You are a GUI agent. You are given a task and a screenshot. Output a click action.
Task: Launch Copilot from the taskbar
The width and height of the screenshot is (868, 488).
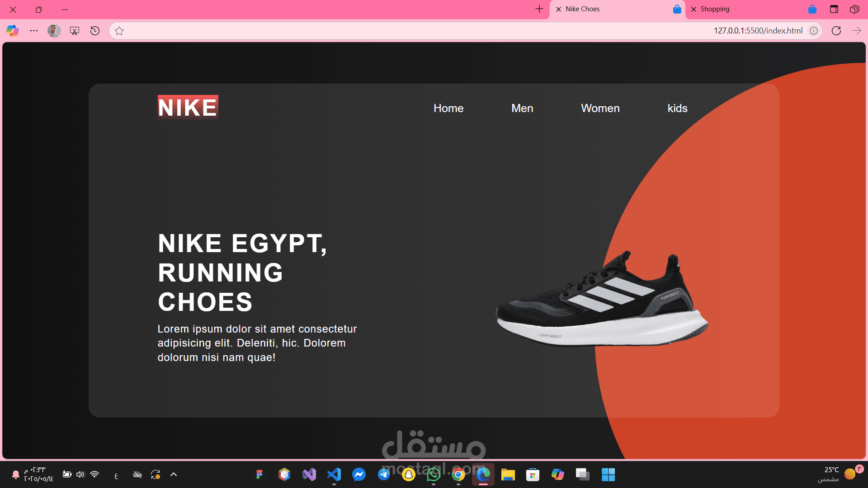pos(558,474)
